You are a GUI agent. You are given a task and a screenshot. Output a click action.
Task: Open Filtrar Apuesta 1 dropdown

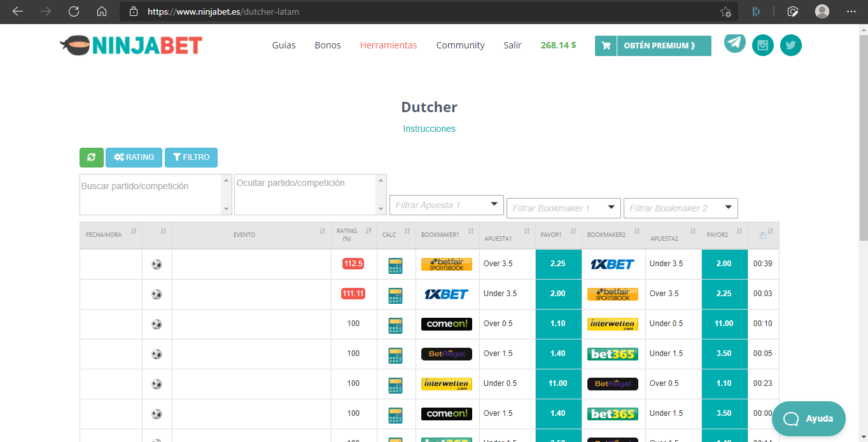(x=447, y=205)
